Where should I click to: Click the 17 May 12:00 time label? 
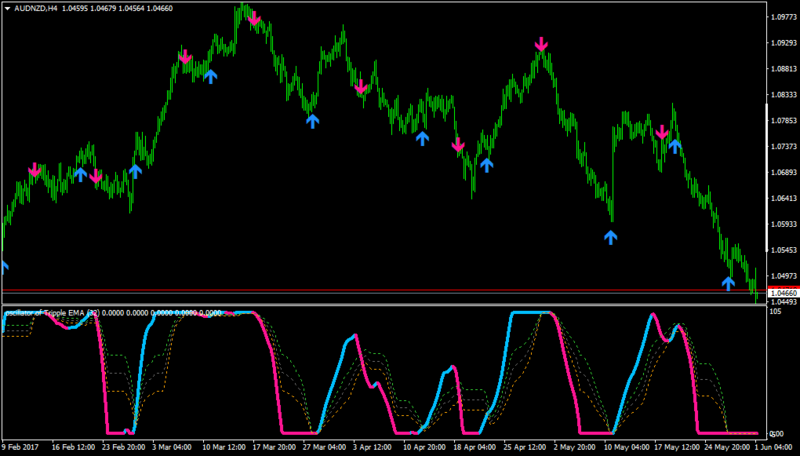tap(677, 447)
